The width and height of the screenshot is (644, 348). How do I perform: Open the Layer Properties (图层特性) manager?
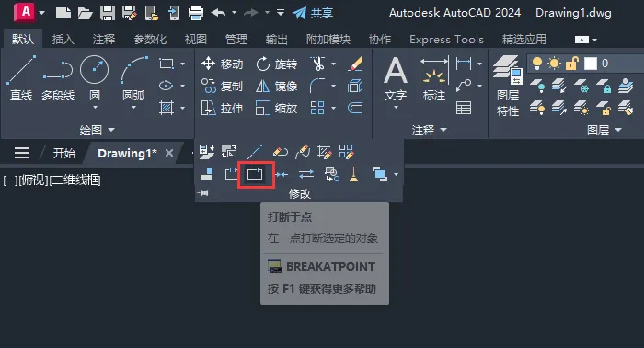[x=508, y=87]
